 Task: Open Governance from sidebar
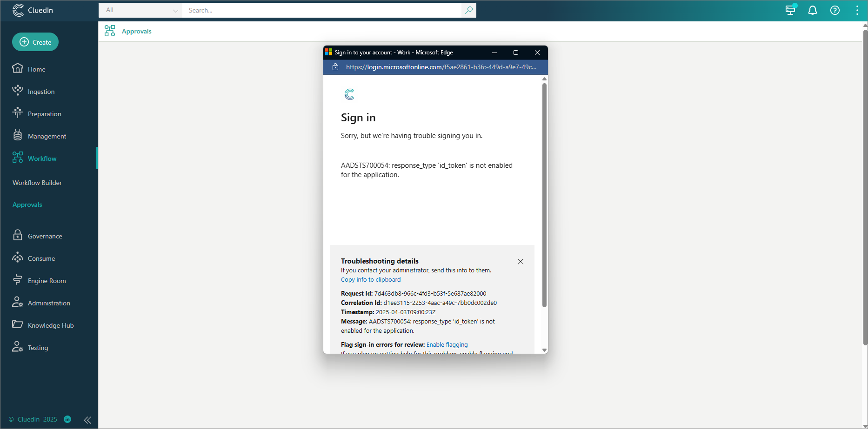(45, 236)
